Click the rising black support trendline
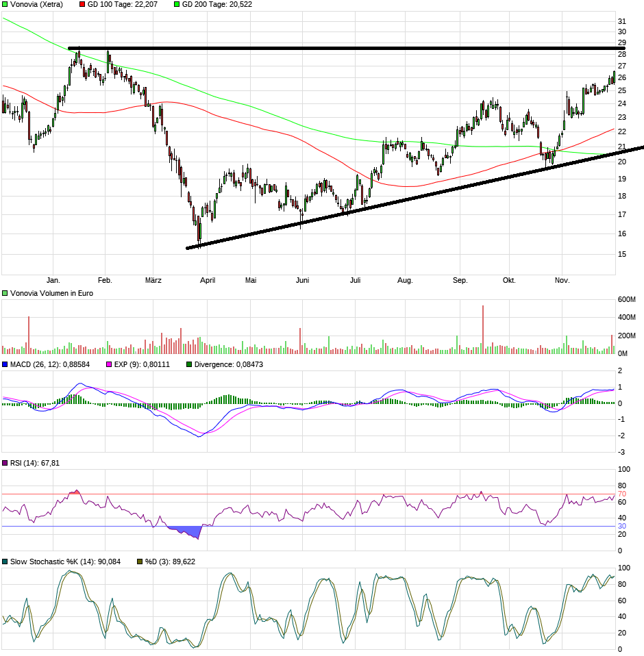Image resolution: width=644 pixels, height=656 pixels. (x=415, y=197)
